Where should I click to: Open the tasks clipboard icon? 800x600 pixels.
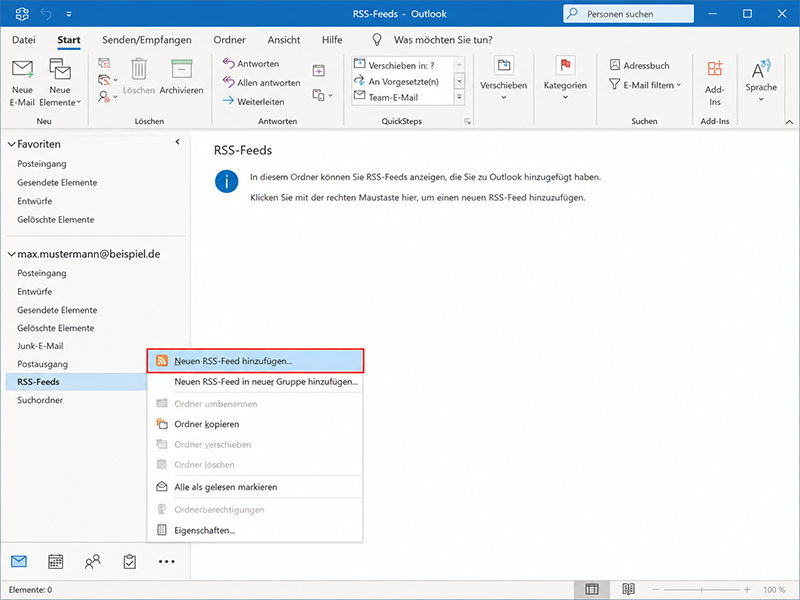pyautogui.click(x=130, y=561)
